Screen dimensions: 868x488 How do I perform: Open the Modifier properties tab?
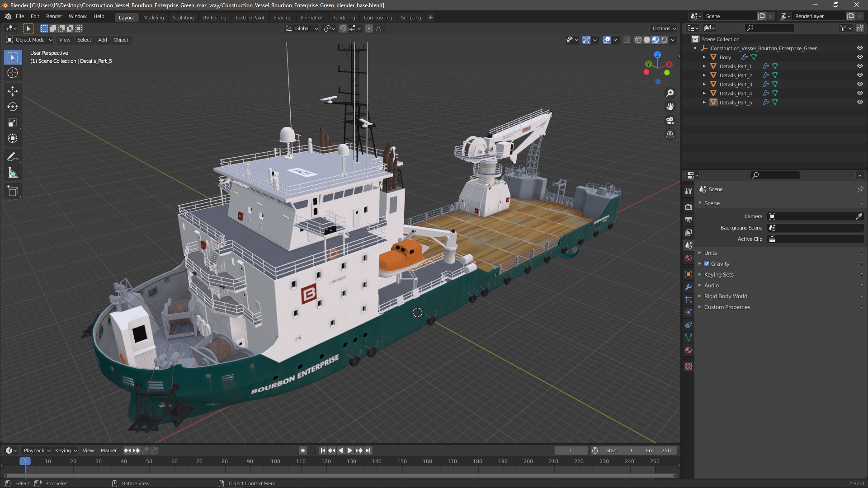pos(689,287)
